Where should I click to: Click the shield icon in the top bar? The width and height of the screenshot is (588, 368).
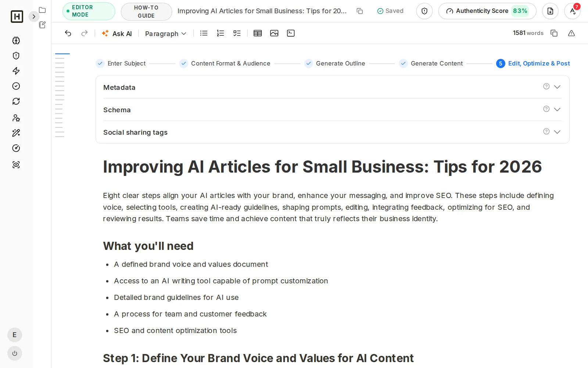(424, 11)
